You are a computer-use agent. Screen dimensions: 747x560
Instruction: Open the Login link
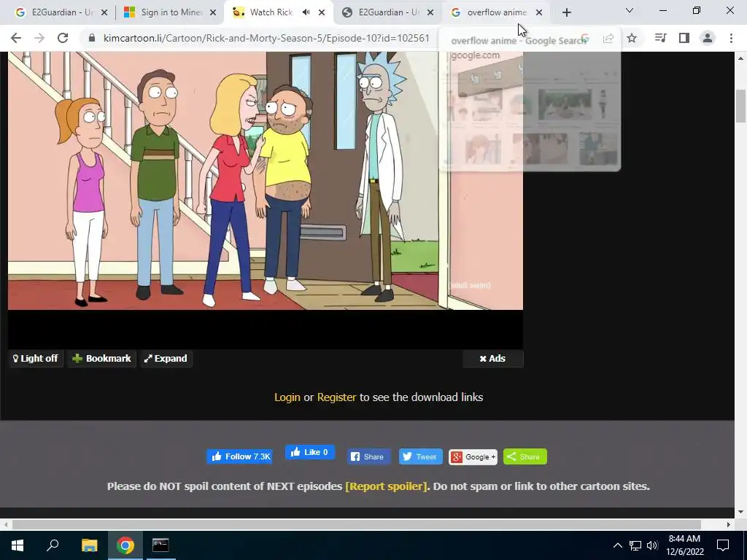pyautogui.click(x=287, y=397)
